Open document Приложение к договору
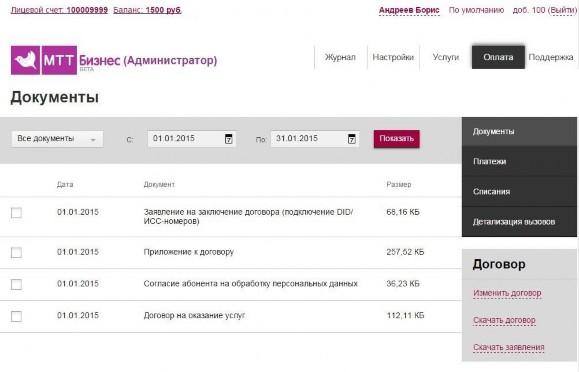This screenshot has width=579, height=372. [x=189, y=252]
